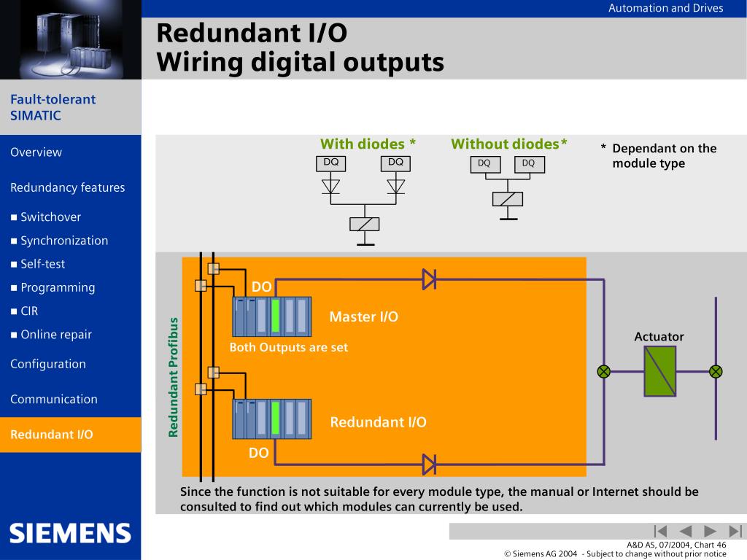747x560 pixels.
Task: Click relay coil symbol under Without diodes
Action: pyautogui.click(x=508, y=199)
